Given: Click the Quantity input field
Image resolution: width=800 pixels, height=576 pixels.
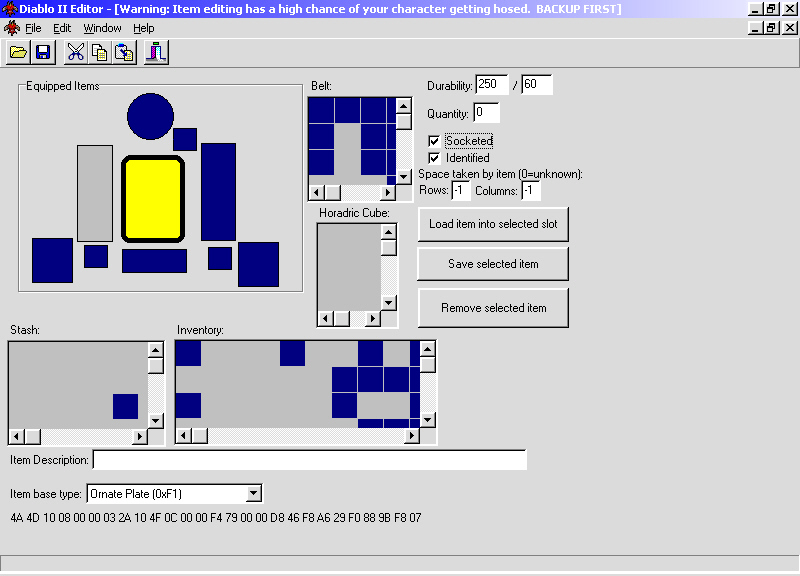Looking at the screenshot, I should coord(486,113).
